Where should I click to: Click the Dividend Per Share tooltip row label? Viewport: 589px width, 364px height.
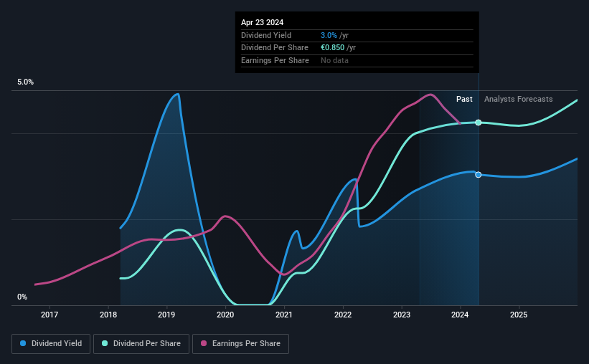[x=275, y=48]
